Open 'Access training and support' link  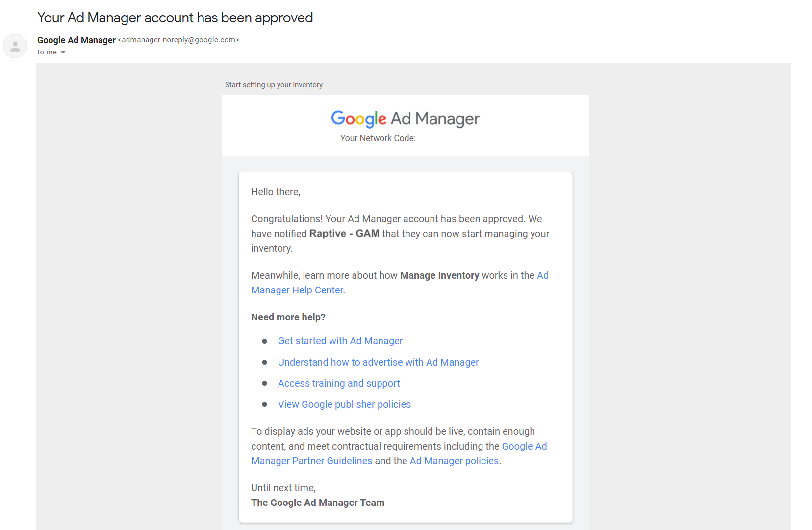click(339, 383)
